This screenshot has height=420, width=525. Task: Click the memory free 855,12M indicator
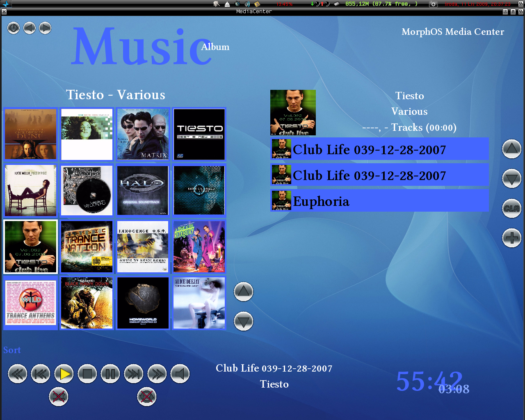381,4
